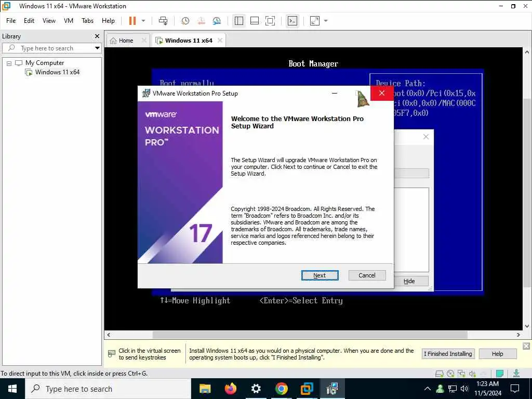Select Windows 11 x64 in Library tree

click(x=57, y=72)
